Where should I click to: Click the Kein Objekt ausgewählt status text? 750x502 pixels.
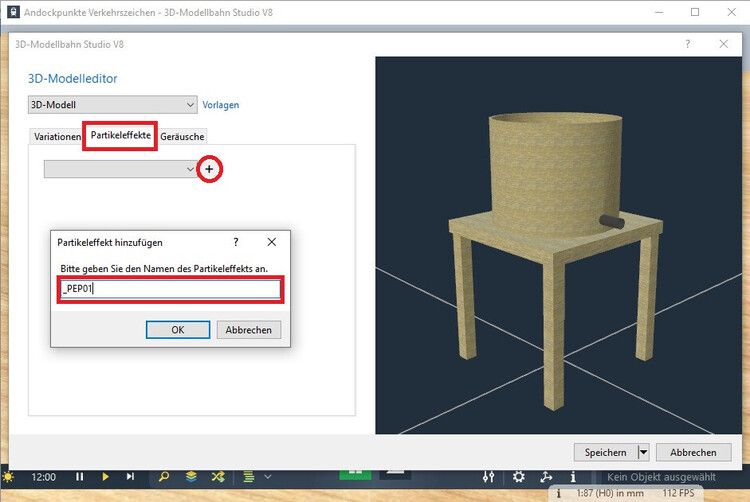tap(662, 477)
